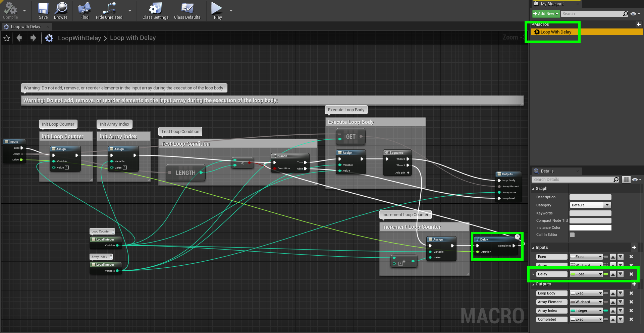Click the magnifier in My Blueprint search

625,14
